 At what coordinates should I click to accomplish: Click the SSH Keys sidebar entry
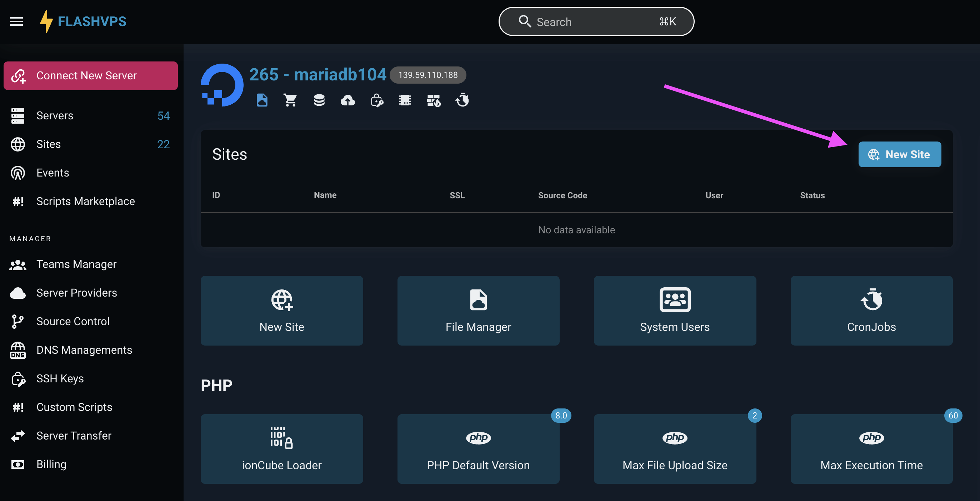[60, 378]
